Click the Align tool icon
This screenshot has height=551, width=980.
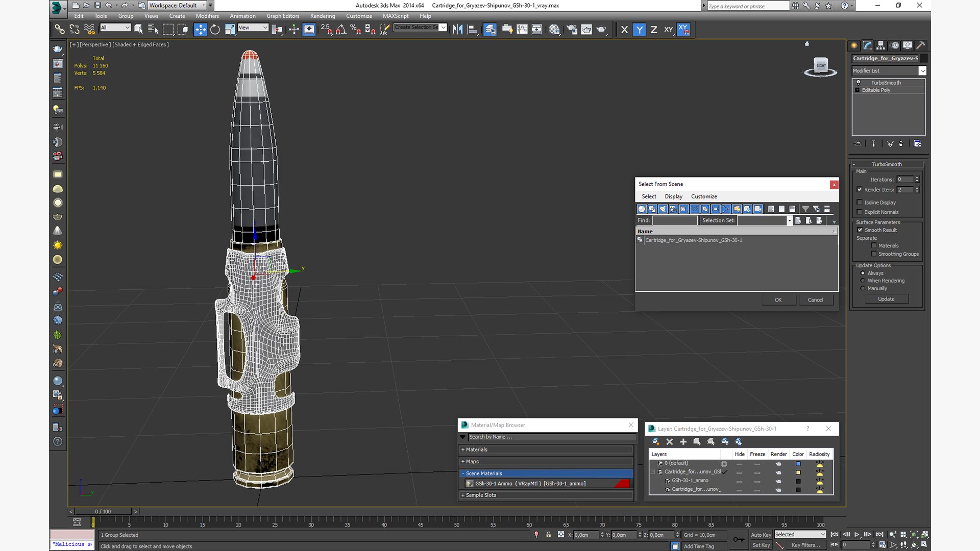[473, 30]
